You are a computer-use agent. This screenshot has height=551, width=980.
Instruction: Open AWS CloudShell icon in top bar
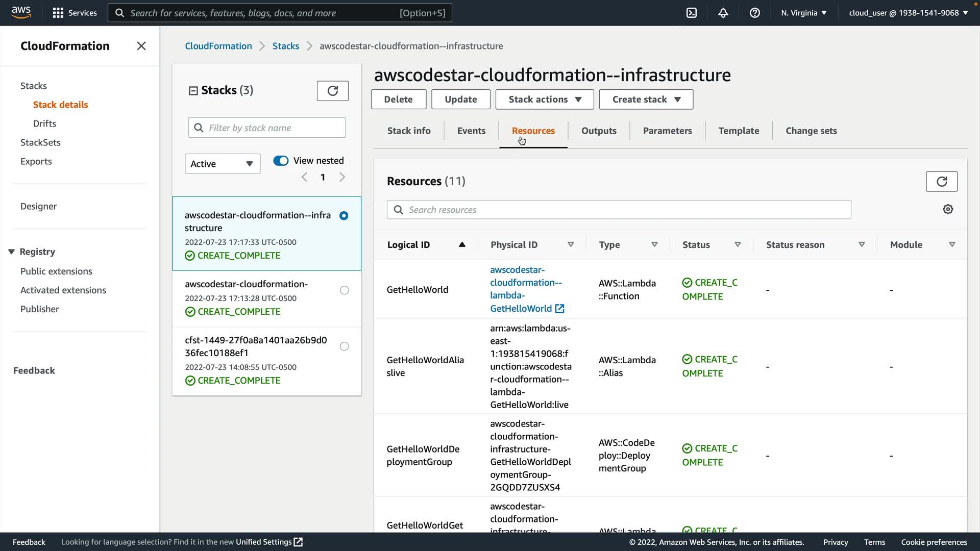[x=692, y=13]
